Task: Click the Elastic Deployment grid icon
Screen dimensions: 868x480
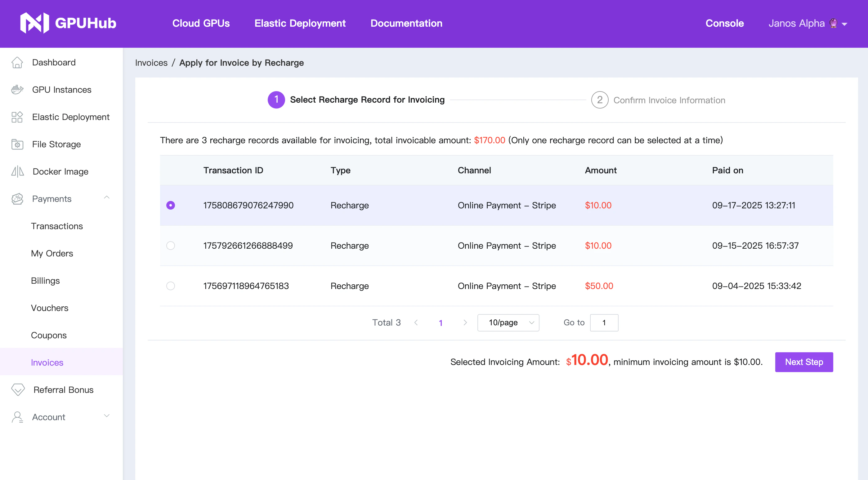Action: tap(17, 117)
